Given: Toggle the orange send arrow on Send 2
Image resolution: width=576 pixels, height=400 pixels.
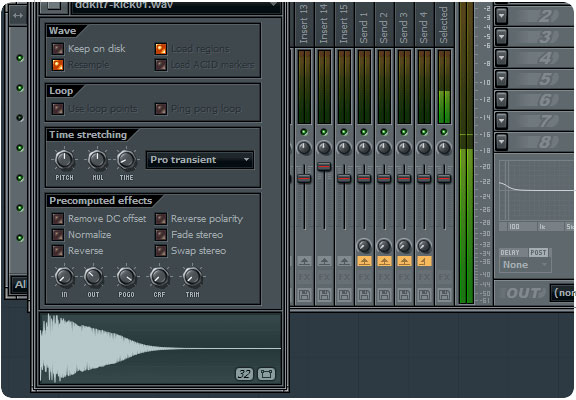Looking at the screenshot, I should coord(384,261).
